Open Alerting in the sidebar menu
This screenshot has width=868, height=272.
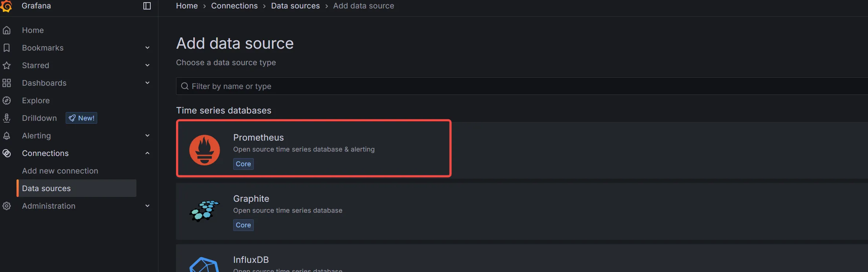click(36, 136)
